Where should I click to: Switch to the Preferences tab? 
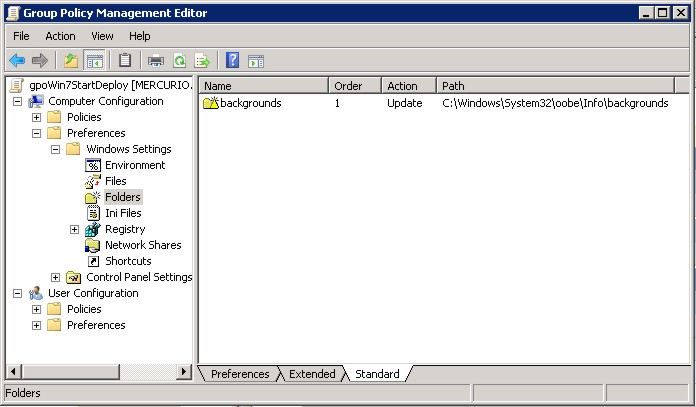tap(240, 374)
